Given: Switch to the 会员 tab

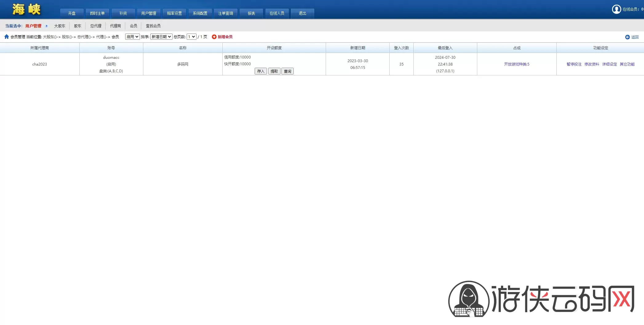Looking at the screenshot, I should point(133,26).
